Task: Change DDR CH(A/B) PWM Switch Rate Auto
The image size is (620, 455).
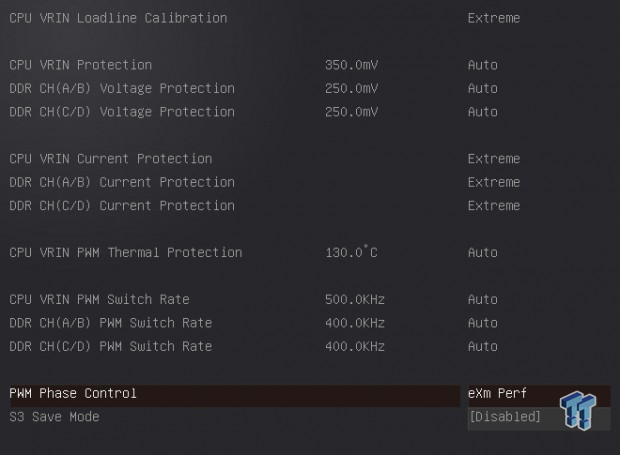Action: click(x=482, y=323)
